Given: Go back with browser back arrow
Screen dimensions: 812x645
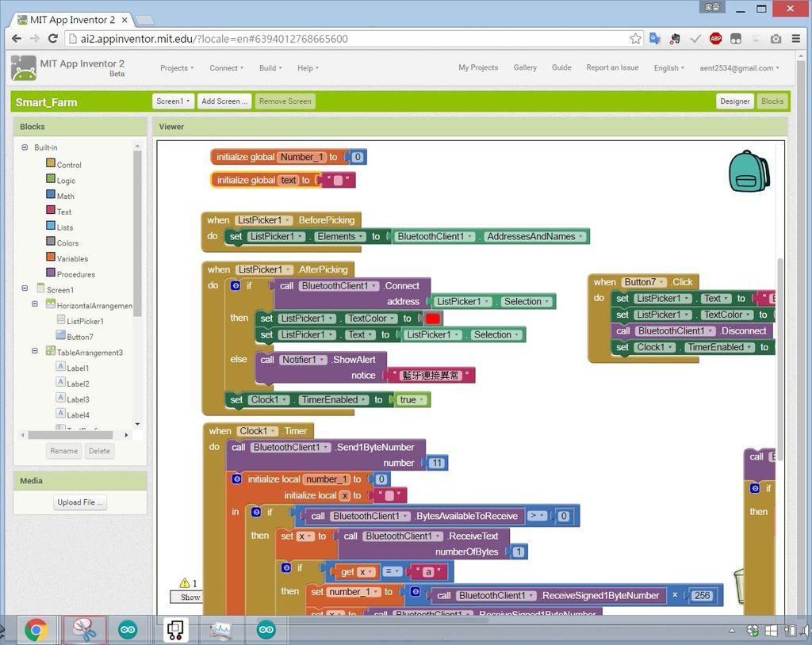Looking at the screenshot, I should tap(17, 38).
